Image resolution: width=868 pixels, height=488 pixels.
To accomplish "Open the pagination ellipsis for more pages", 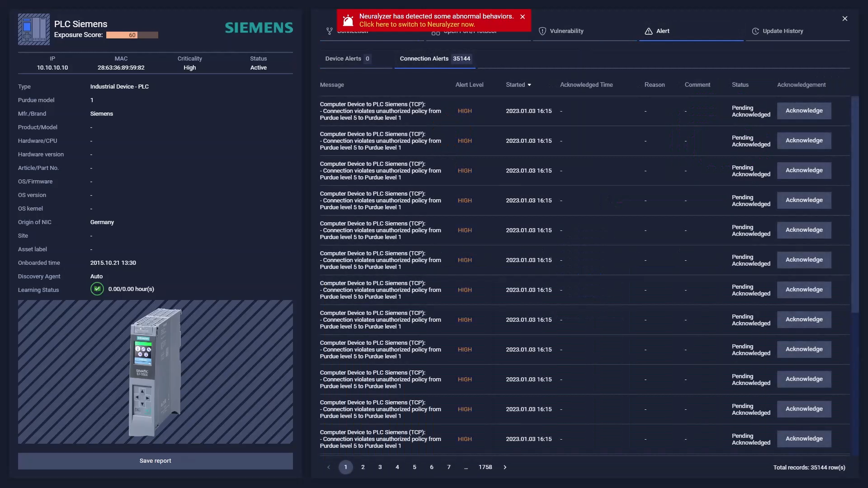I will [x=466, y=467].
